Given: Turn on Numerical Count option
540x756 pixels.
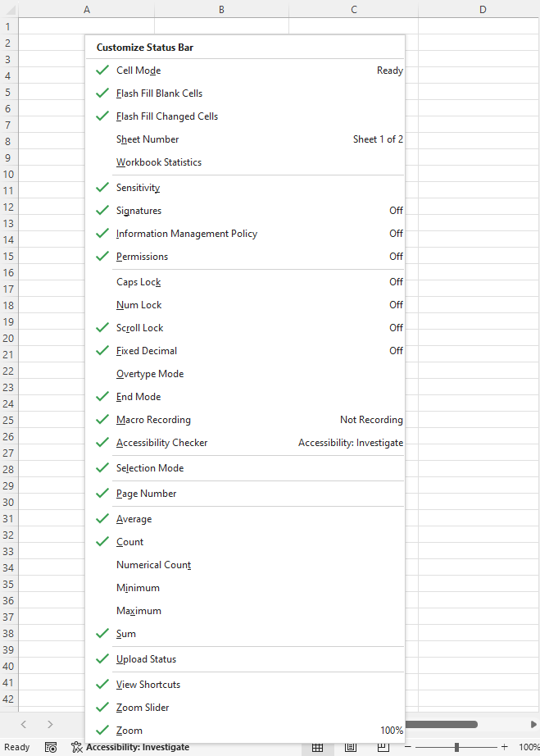Looking at the screenshot, I should (x=153, y=565).
